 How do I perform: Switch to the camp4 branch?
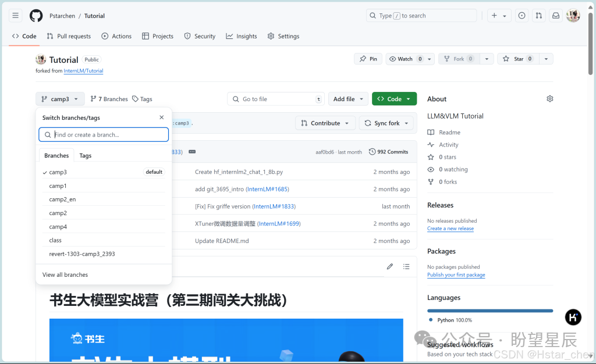(x=104, y=227)
